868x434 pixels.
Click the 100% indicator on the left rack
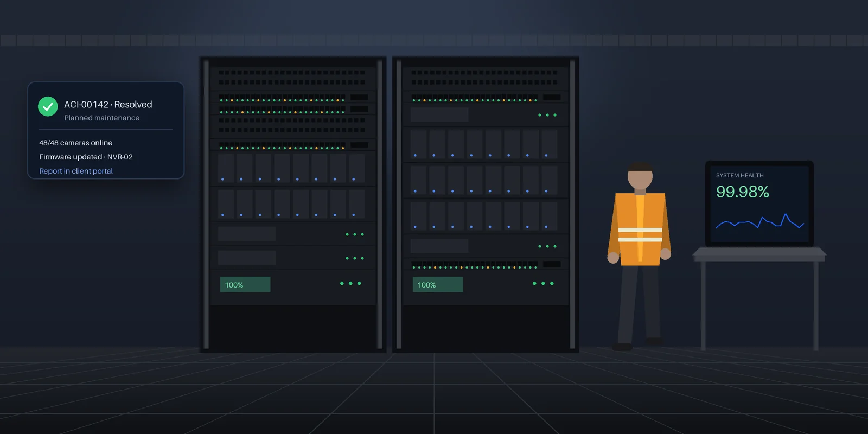245,285
